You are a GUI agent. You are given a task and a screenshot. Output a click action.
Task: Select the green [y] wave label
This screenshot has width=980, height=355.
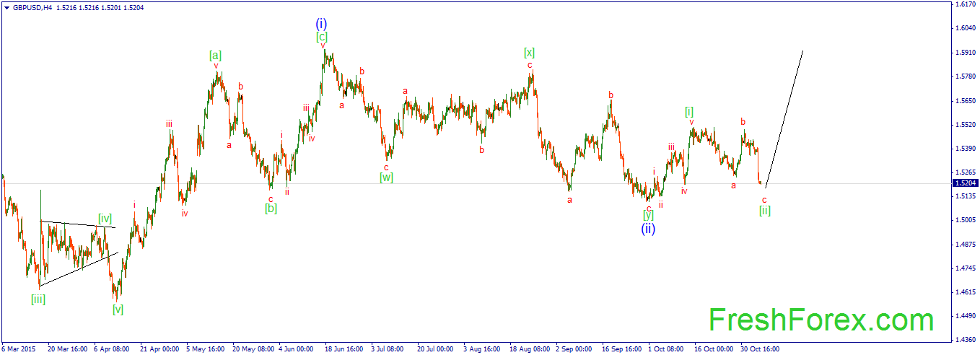click(649, 214)
